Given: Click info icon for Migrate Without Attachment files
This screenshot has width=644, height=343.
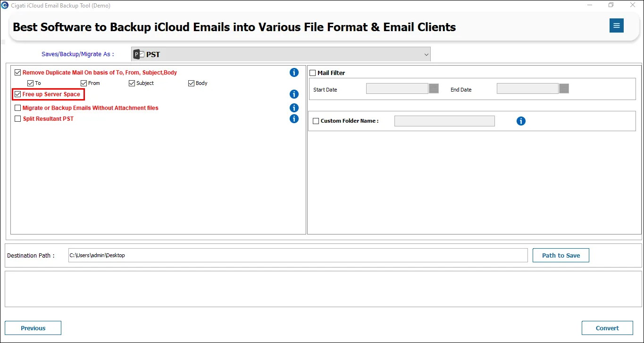Looking at the screenshot, I should pos(294,108).
